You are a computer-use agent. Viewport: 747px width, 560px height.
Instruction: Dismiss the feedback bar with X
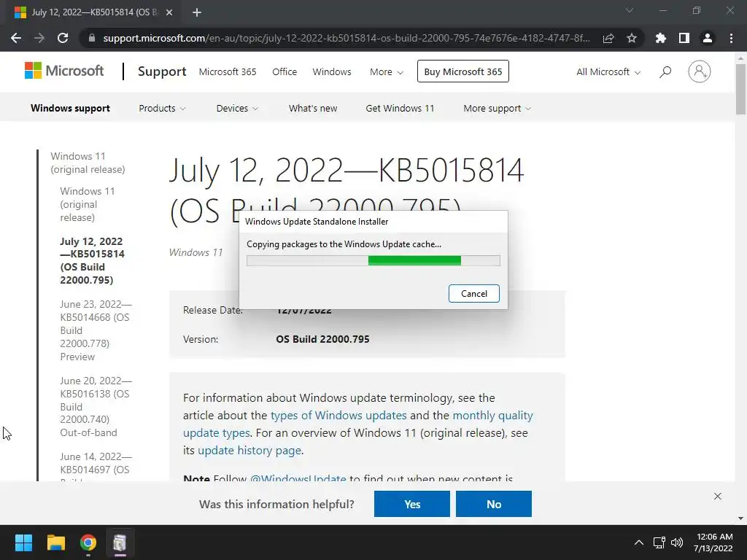718,496
